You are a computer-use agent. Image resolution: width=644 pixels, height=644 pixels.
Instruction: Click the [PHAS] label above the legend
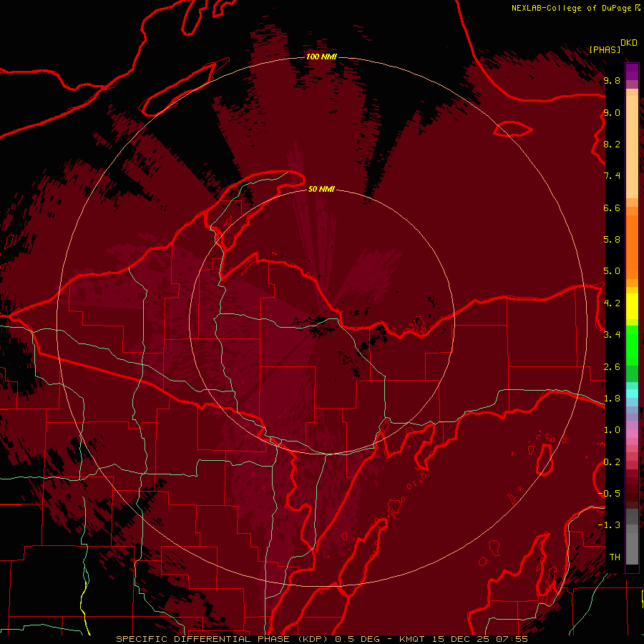pyautogui.click(x=605, y=49)
